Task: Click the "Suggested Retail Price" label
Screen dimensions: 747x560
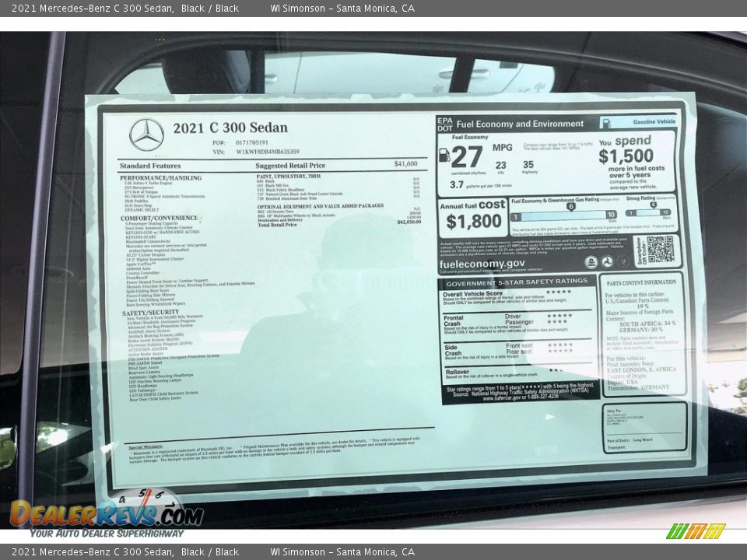Action: tap(290, 165)
